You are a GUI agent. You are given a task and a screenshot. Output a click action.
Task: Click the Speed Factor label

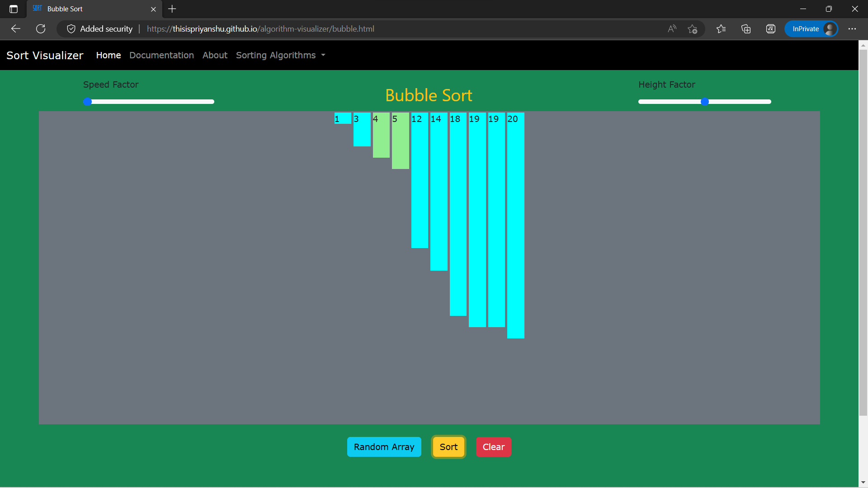(111, 84)
